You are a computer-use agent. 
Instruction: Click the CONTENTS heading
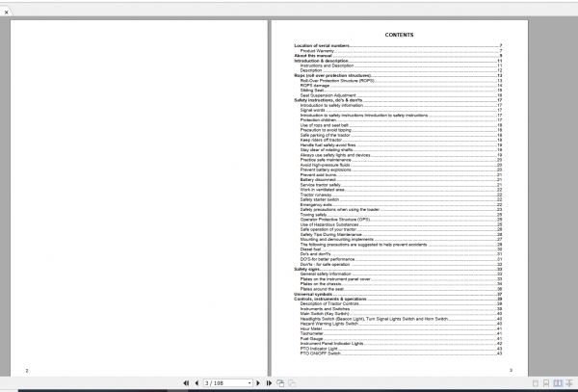[x=399, y=35]
